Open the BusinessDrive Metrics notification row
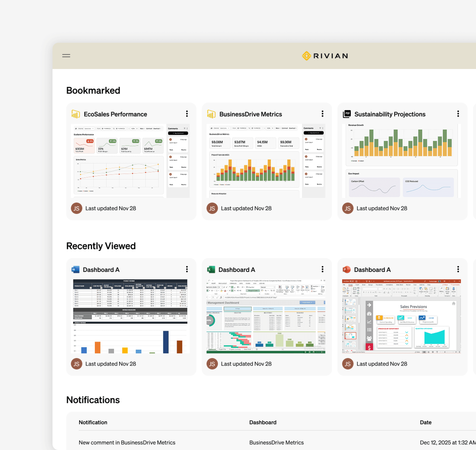This screenshot has height=450, width=476. pyautogui.click(x=127, y=443)
